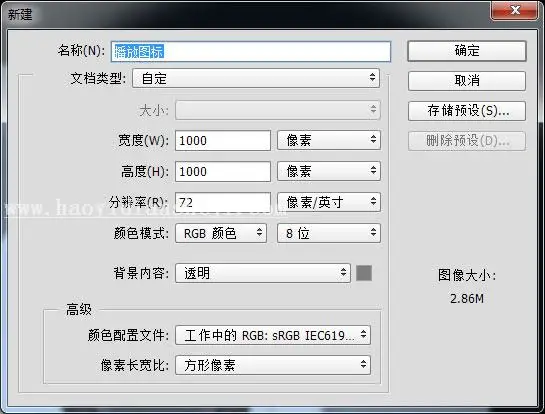Screen dimensions: 545x414
Task: Open the 宽度 unit dropdown
Action: pyautogui.click(x=329, y=140)
